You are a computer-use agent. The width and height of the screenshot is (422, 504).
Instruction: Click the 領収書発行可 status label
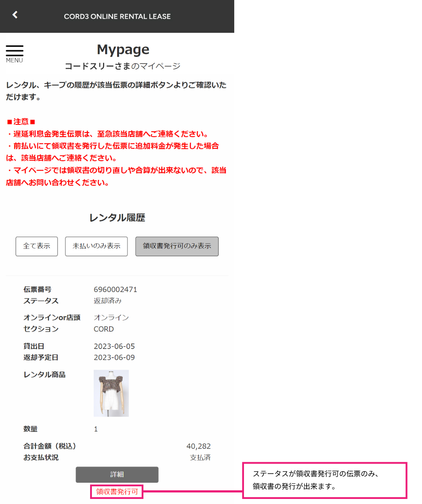point(117,492)
